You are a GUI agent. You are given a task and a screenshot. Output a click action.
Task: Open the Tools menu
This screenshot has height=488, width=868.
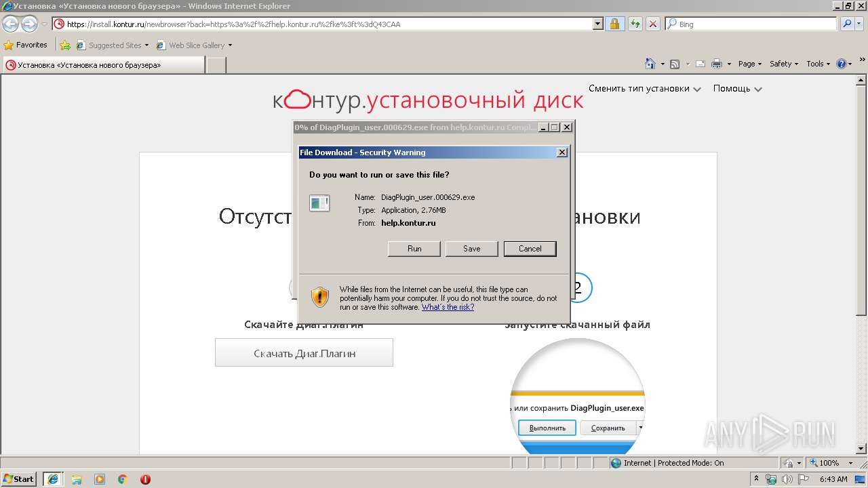[818, 64]
